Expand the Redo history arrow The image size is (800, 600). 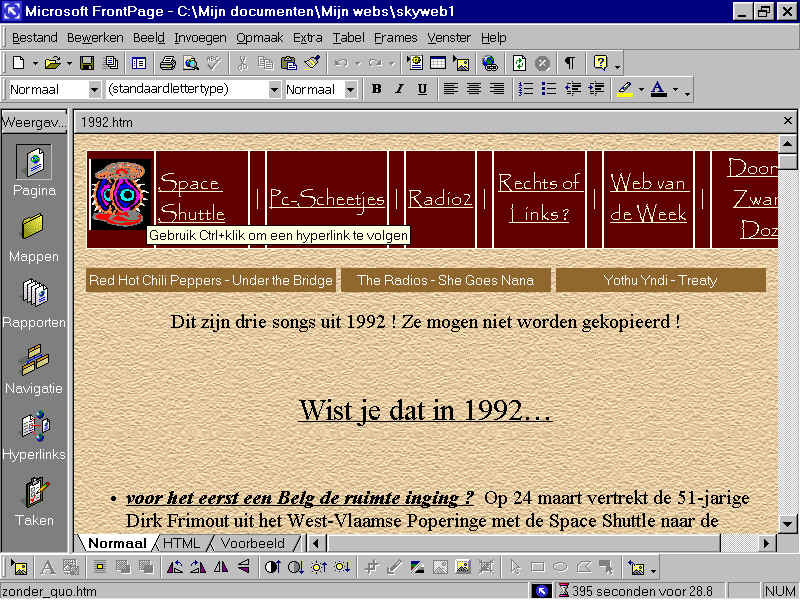pos(392,64)
